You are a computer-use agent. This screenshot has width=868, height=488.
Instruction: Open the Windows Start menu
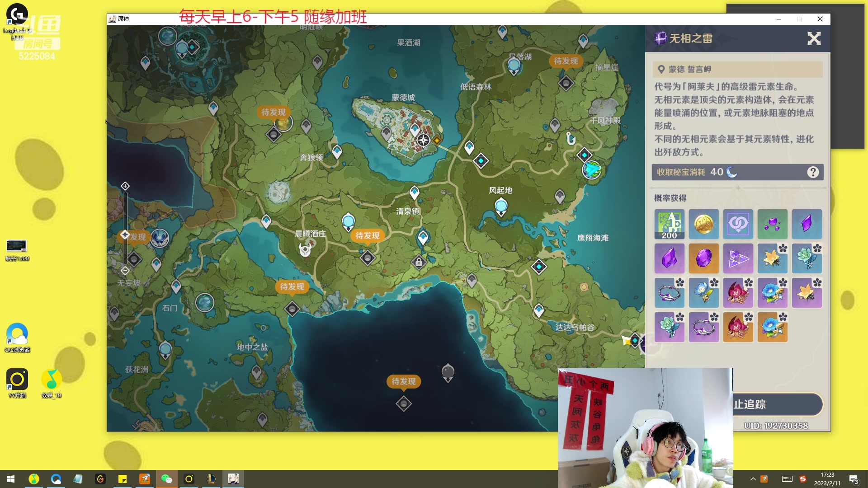point(11,479)
